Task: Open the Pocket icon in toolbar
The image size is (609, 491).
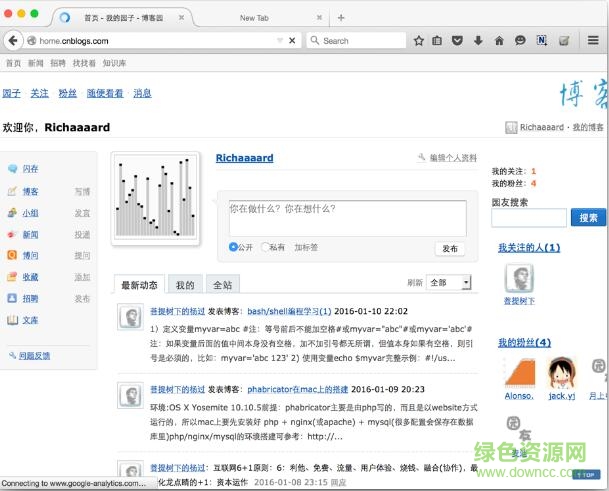Action: (x=456, y=41)
